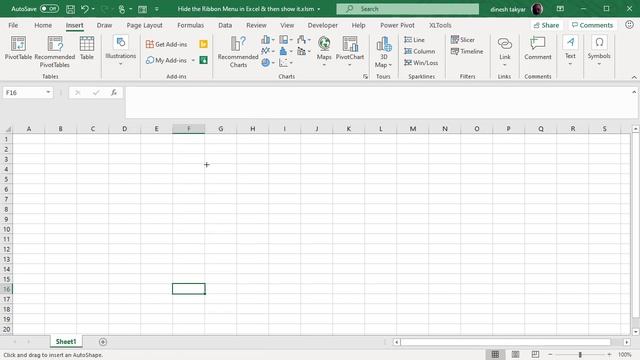Click Get Add-ins
The height and width of the screenshot is (360, 640).
(167, 44)
